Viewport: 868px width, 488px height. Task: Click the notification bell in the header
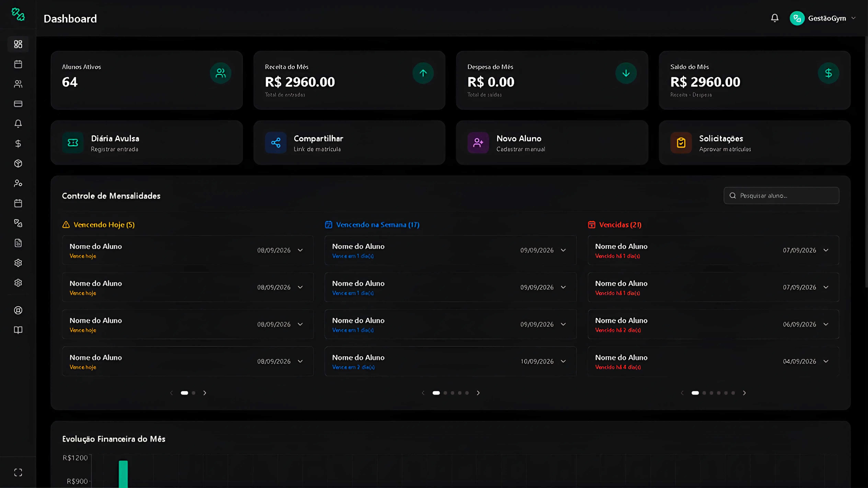click(x=775, y=18)
